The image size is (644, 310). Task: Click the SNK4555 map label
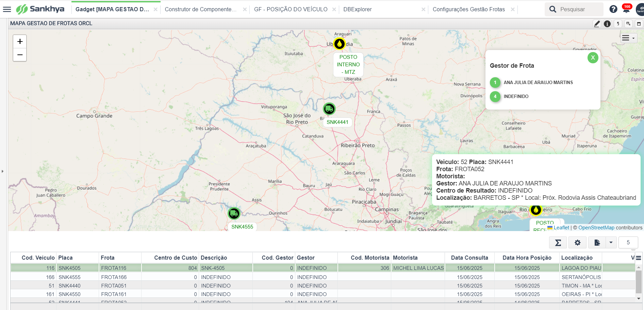click(x=242, y=227)
